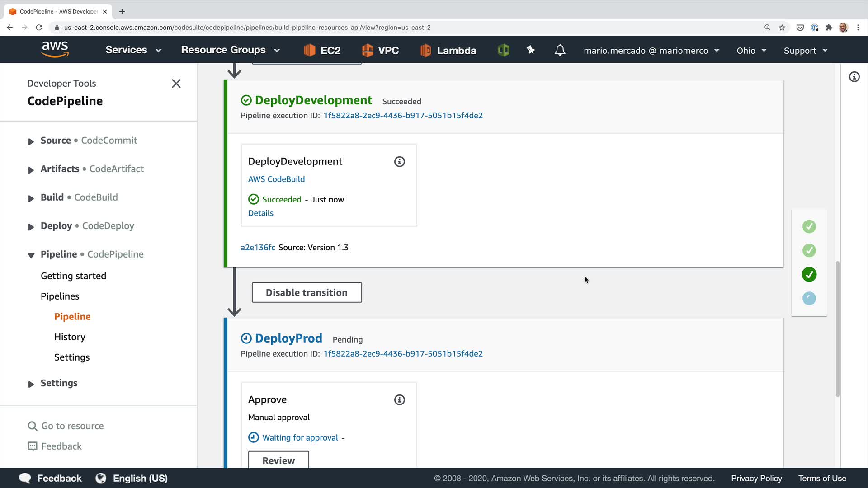Click the notifications bell icon
Screen dimensions: 868x488
pyautogui.click(x=560, y=50)
